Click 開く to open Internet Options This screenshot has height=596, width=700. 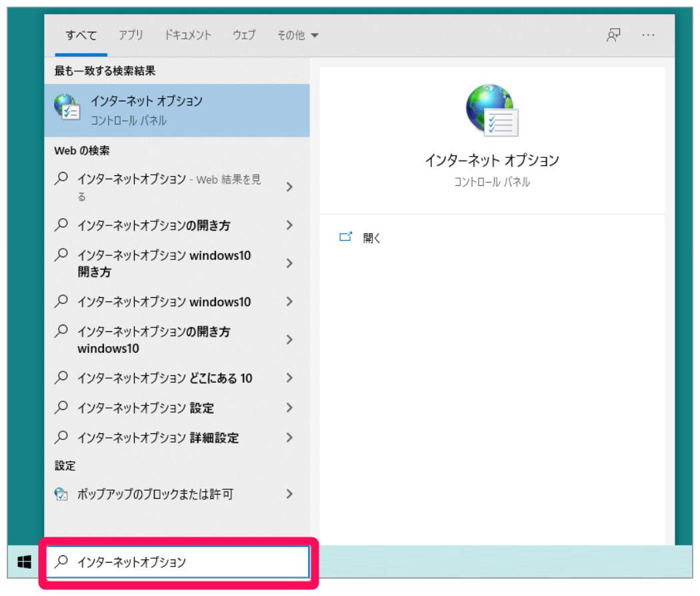click(x=371, y=237)
